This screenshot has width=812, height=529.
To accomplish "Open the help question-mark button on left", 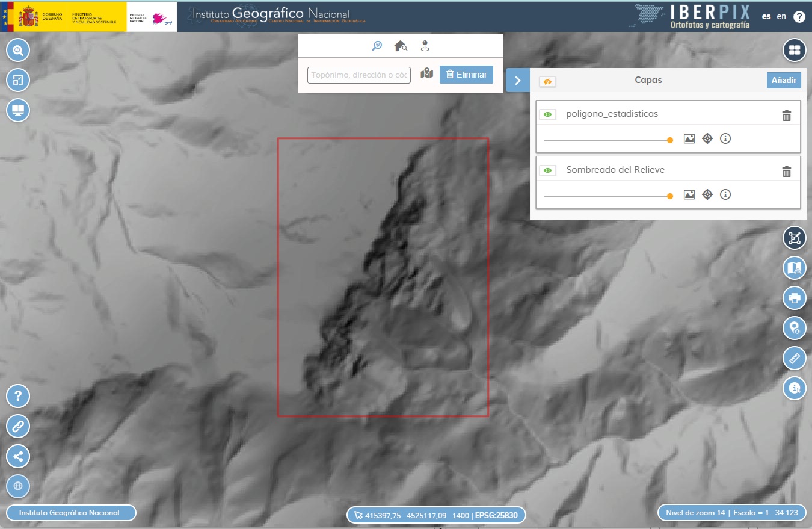I will pyautogui.click(x=18, y=396).
